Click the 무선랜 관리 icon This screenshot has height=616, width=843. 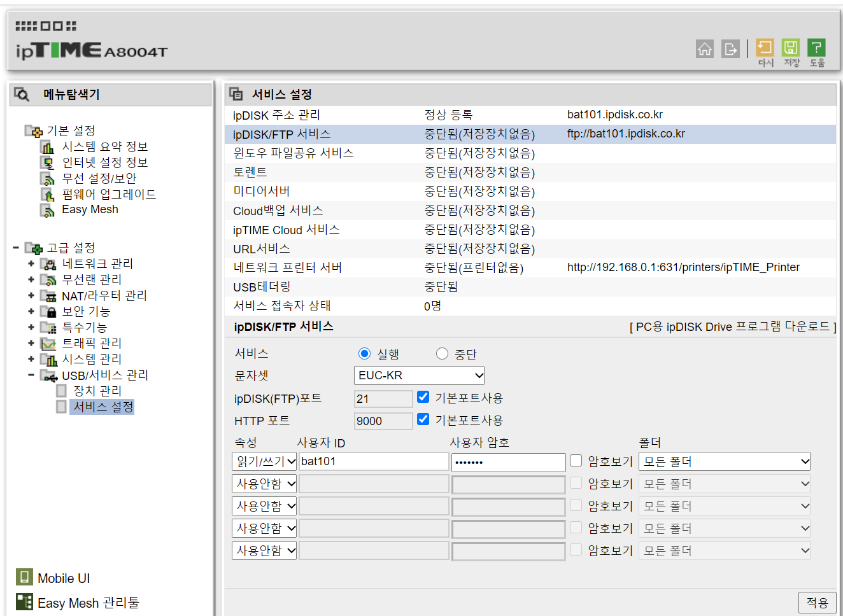coord(48,280)
